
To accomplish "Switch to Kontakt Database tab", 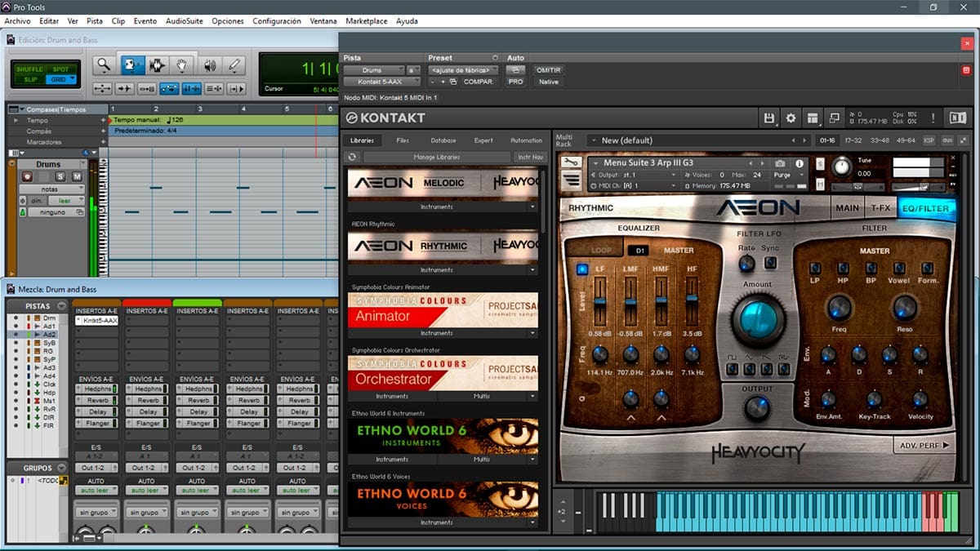I will click(443, 140).
